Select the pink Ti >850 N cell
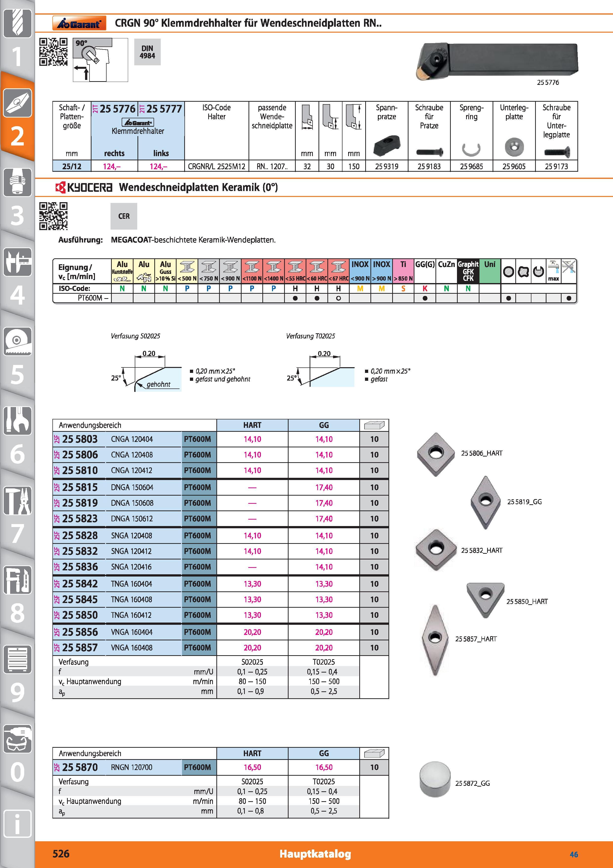613x868 pixels. 403,271
